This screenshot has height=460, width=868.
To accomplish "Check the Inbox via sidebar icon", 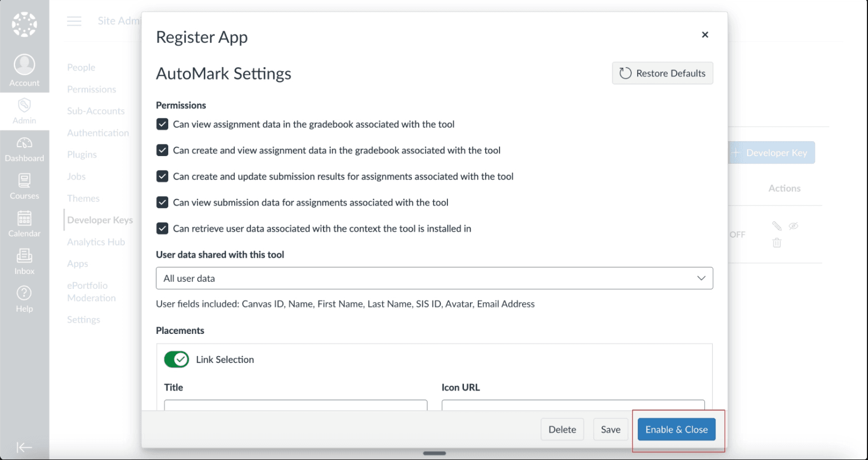I will pos(24,261).
